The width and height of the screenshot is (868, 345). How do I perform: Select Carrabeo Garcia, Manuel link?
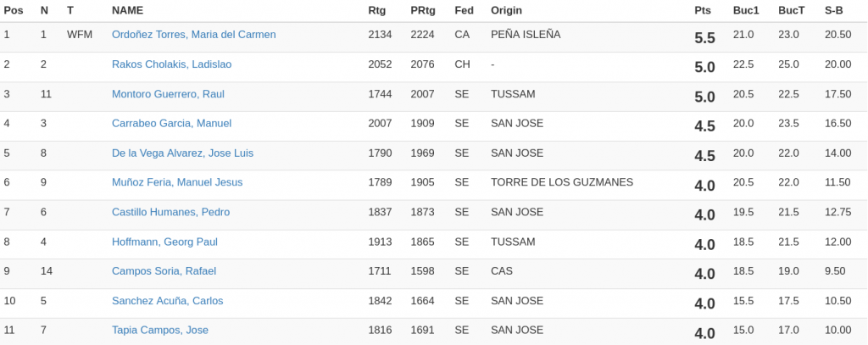pyautogui.click(x=171, y=124)
